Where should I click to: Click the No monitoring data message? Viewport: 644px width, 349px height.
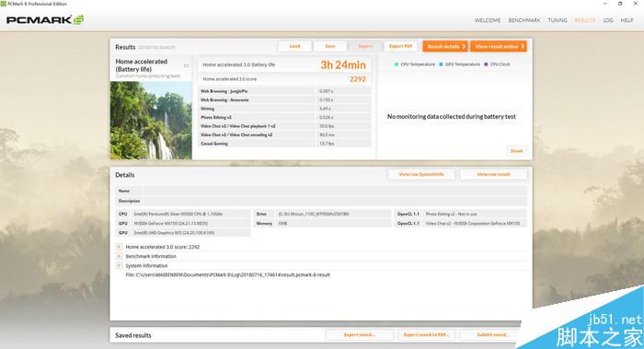coord(452,117)
